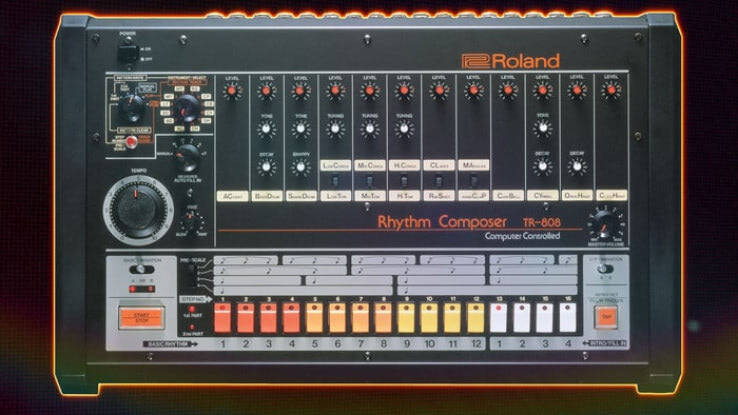Adjust the Cymbal Tone knob
The height and width of the screenshot is (415, 738).
pyautogui.click(x=543, y=128)
